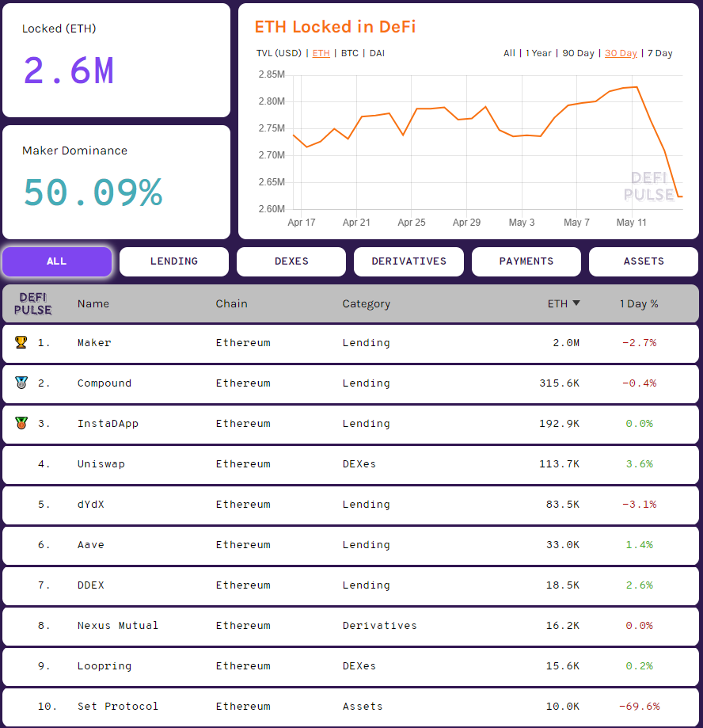
Task: Click the DeFi Pulse logo in table header
Action: coord(33,303)
